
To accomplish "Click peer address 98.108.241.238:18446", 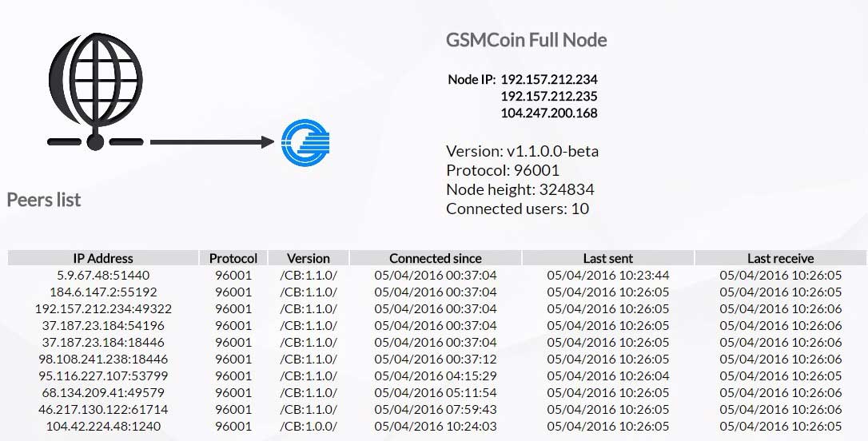I will (103, 359).
